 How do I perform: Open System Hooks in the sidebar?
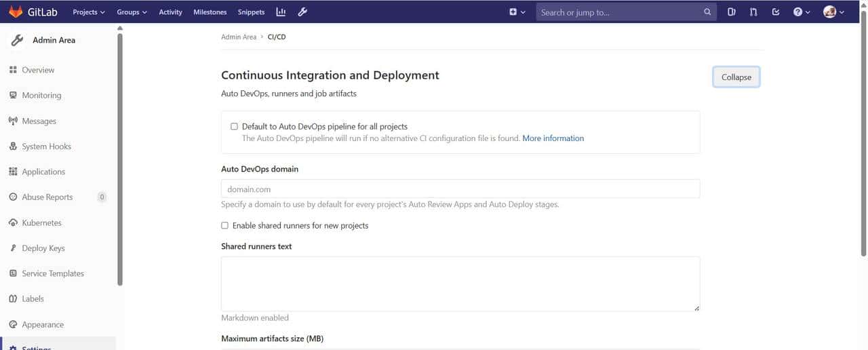pos(46,146)
